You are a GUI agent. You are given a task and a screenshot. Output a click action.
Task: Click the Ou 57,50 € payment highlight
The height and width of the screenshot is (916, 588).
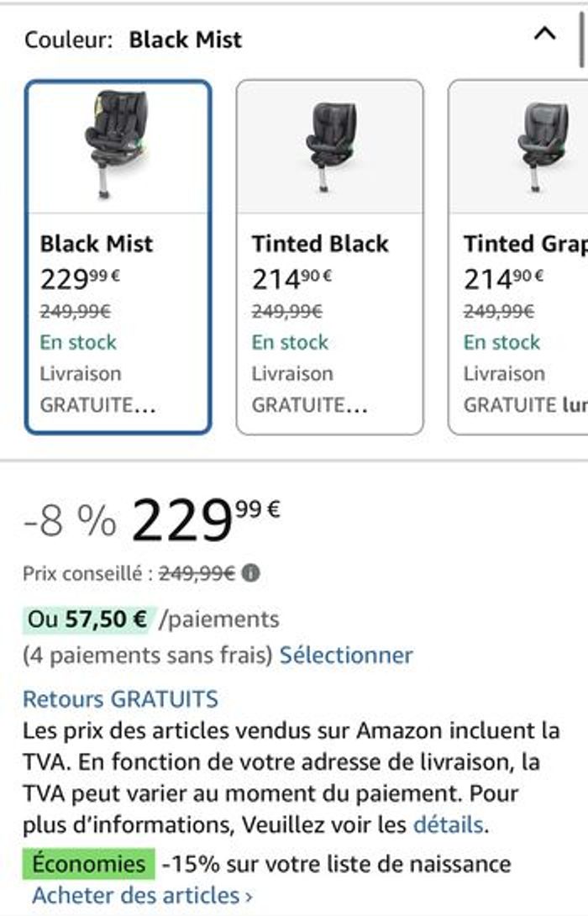coord(89,619)
